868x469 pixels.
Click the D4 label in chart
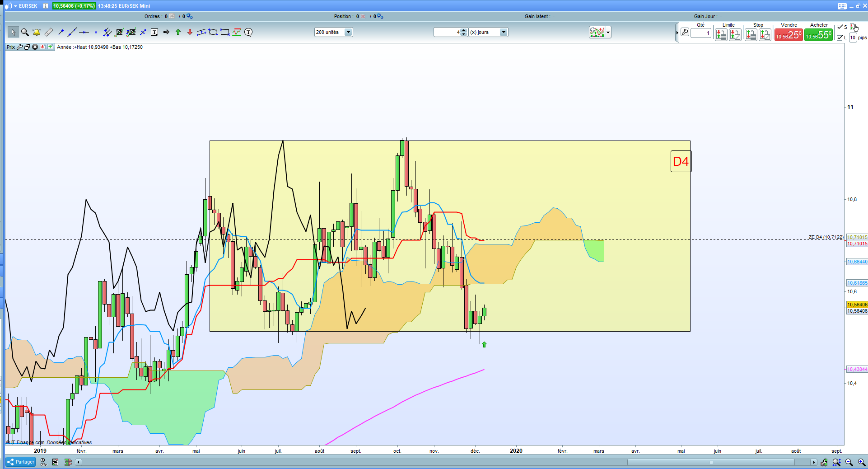[x=681, y=161]
